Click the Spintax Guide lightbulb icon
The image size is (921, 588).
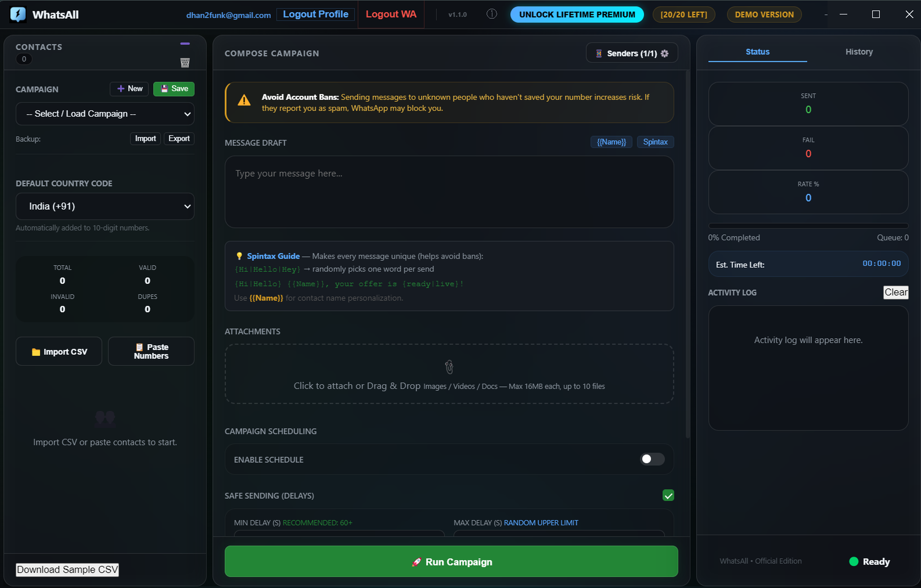[240, 256]
